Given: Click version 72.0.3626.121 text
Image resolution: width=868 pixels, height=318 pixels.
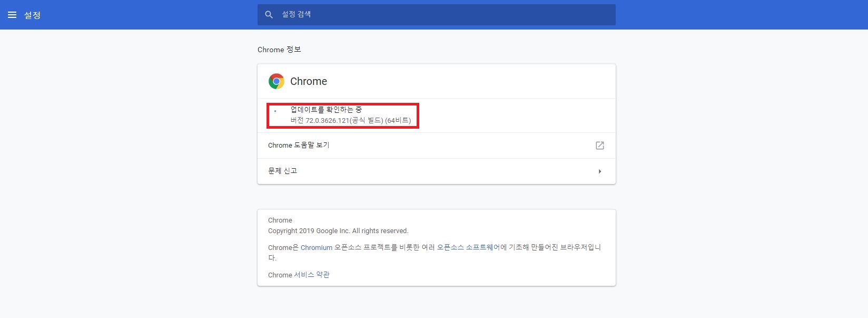Looking at the screenshot, I should click(351, 120).
